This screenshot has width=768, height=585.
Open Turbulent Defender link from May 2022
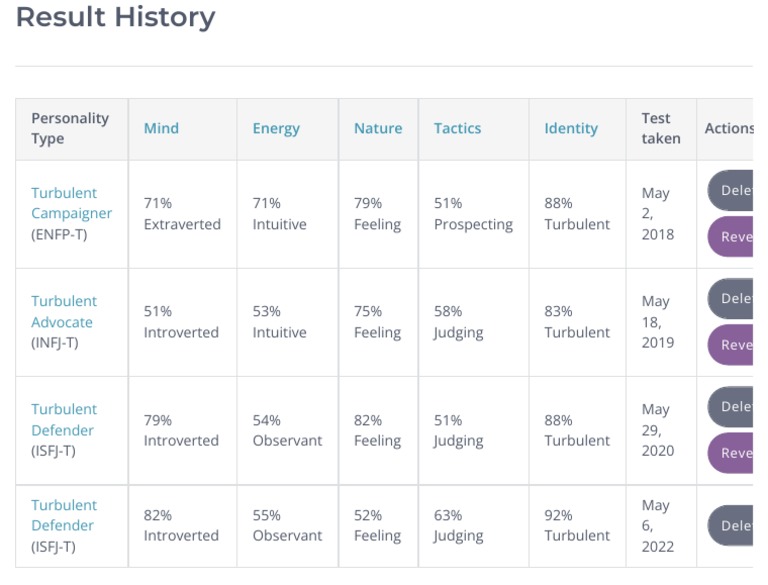click(64, 515)
